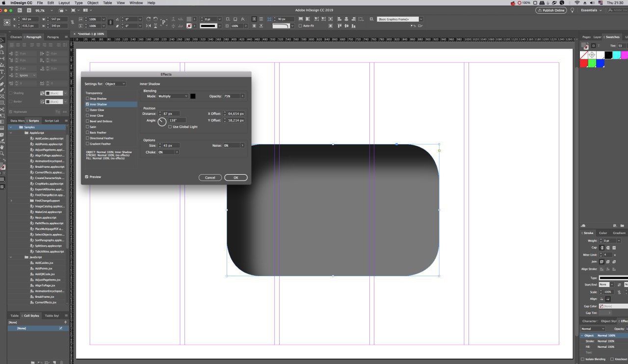Open the Opacity 75% slider arrow

pos(242,96)
